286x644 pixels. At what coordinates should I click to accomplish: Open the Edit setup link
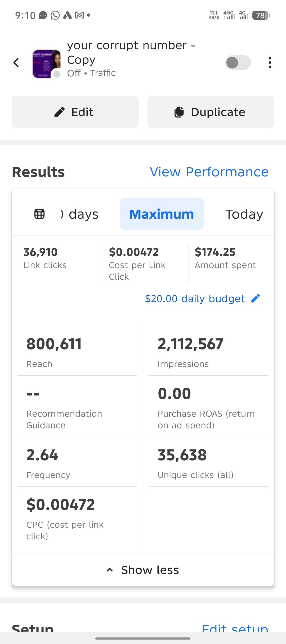(x=235, y=628)
